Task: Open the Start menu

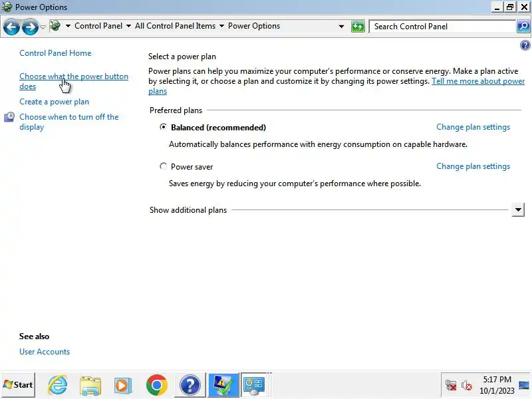Action: point(19,385)
